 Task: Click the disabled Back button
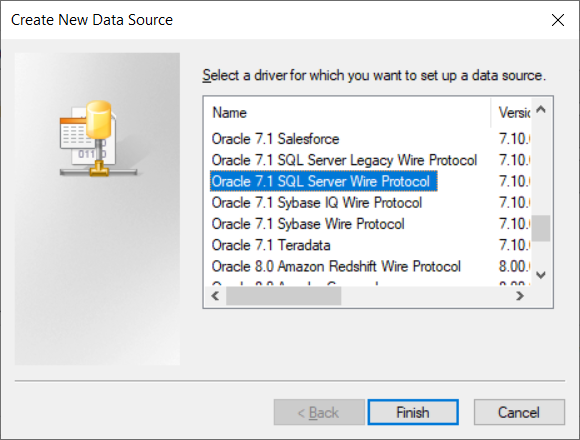coord(319,412)
